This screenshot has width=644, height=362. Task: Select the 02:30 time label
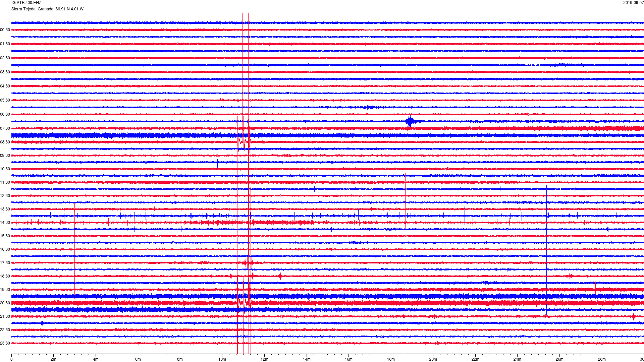5,58
